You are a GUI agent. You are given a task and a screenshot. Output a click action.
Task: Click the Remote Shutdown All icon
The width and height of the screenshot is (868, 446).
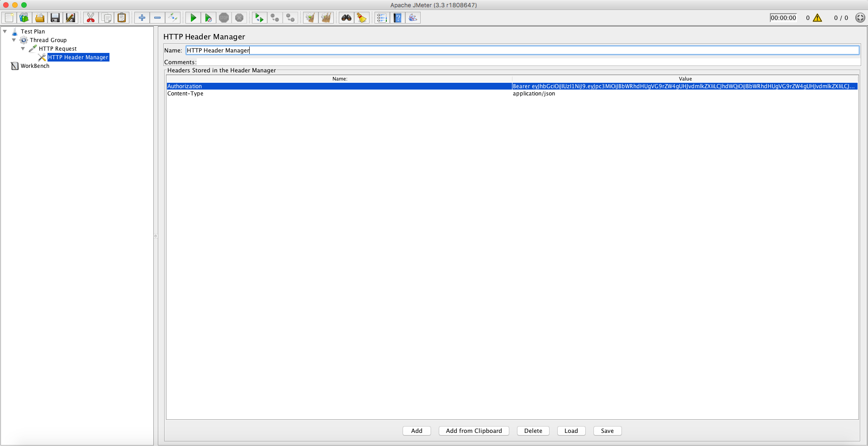290,18
